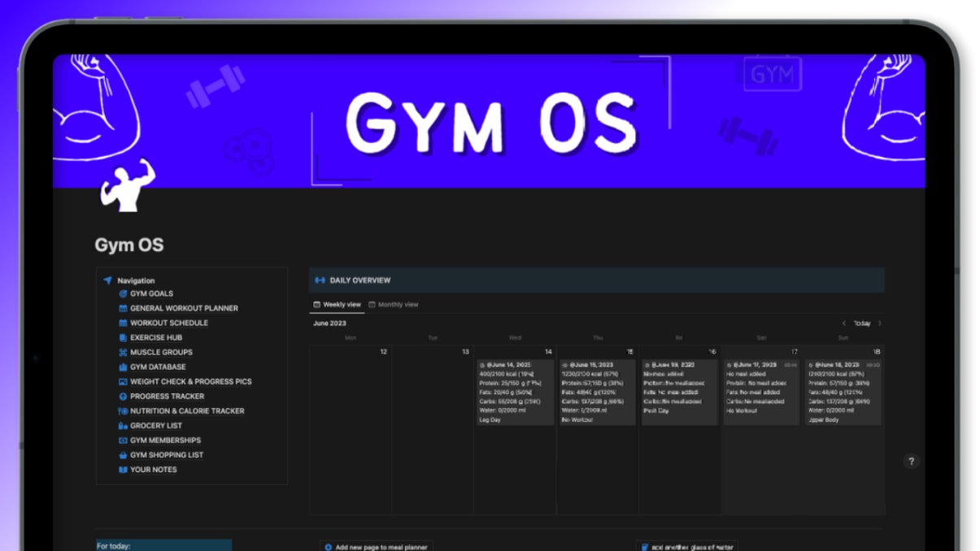Image resolution: width=980 pixels, height=551 pixels.
Task: Click the Navigation arrow icon
Action: click(107, 280)
